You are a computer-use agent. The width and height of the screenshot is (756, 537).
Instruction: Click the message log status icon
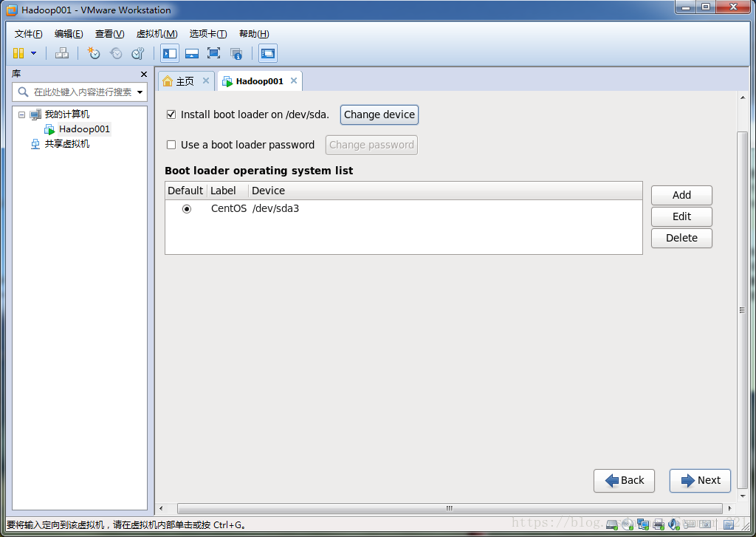pos(729,524)
